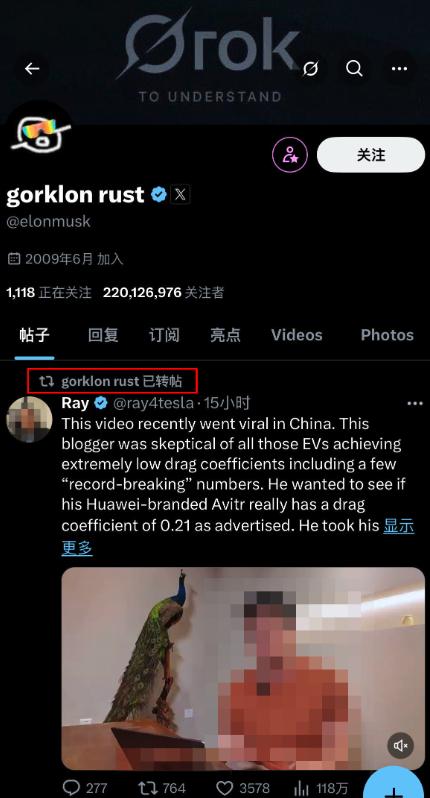Open the sunglasses profile avatar
Screen dimensions: 430x798
[x=40, y=136]
